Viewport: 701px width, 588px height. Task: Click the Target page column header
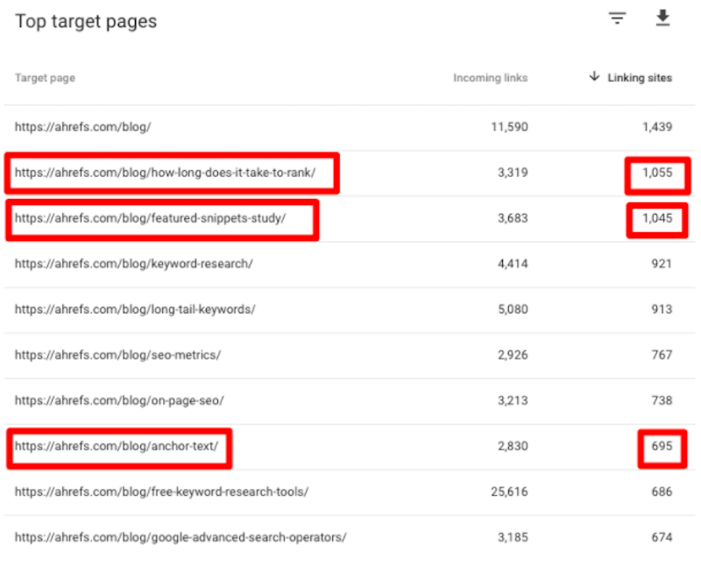45,78
